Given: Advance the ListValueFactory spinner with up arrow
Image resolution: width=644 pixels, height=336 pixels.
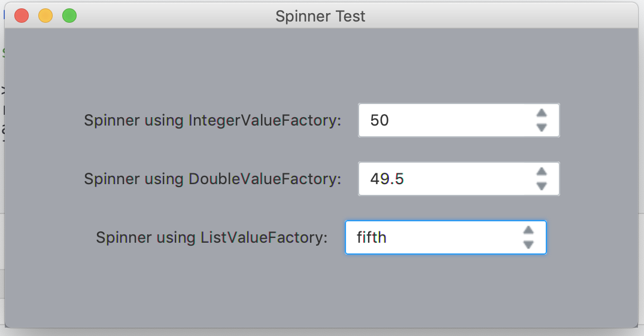Looking at the screenshot, I should click(x=528, y=230).
